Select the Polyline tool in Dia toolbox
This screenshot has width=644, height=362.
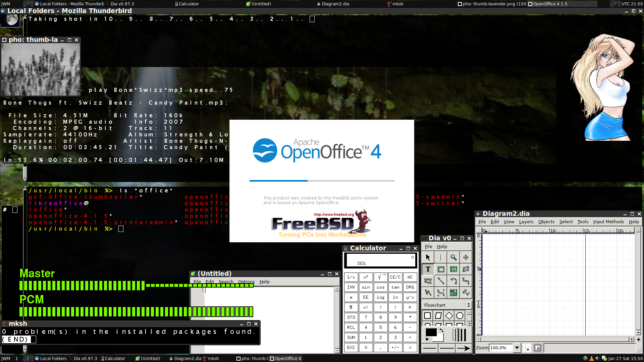428,293
